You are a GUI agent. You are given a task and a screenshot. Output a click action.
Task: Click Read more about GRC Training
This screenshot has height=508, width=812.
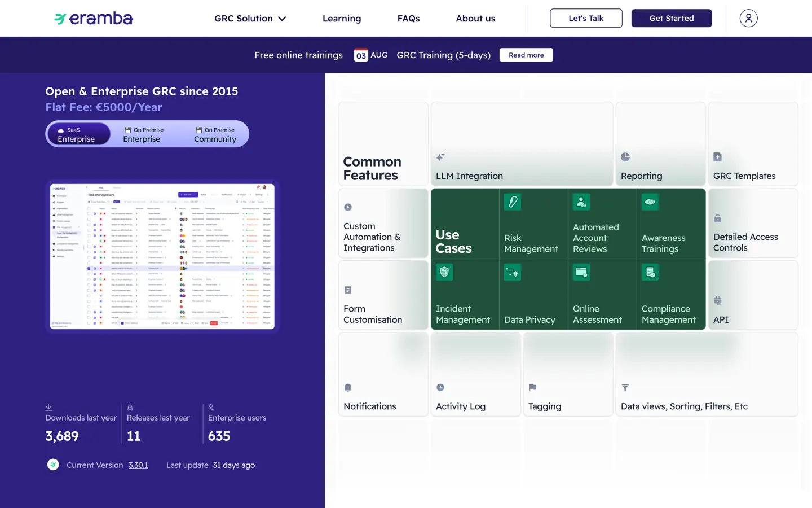click(526, 55)
